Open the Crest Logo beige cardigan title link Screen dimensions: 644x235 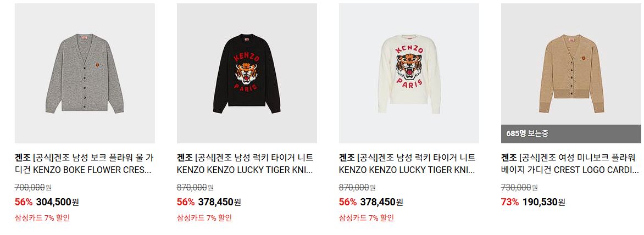coord(570,163)
